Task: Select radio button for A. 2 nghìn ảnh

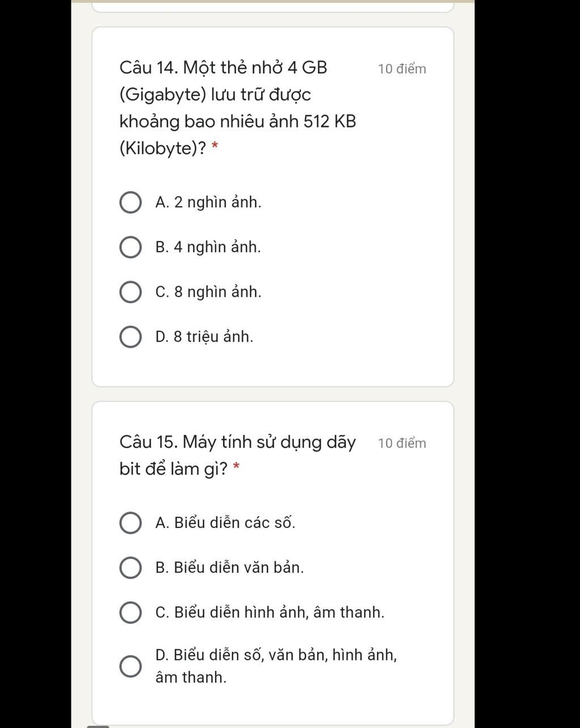Action: click(130, 203)
